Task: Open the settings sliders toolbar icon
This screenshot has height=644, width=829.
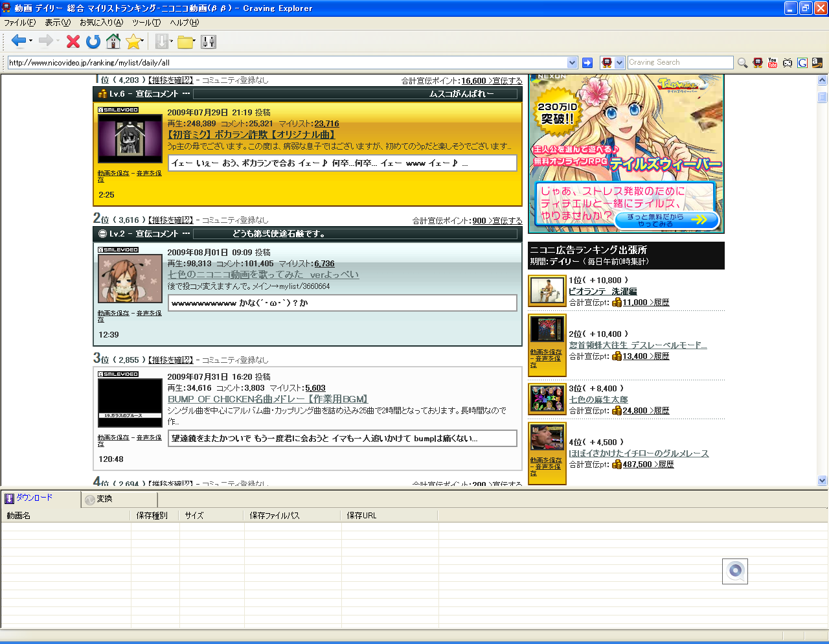Action: click(x=209, y=41)
